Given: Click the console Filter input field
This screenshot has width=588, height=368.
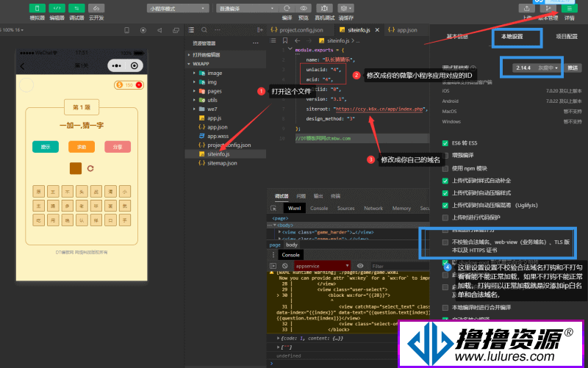Looking at the screenshot, I should click(399, 266).
